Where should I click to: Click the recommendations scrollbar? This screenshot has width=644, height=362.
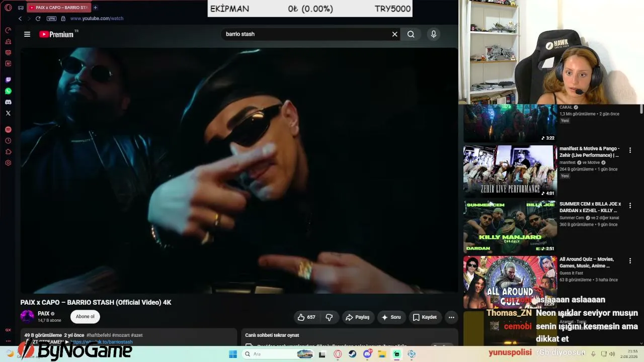[641, 109]
